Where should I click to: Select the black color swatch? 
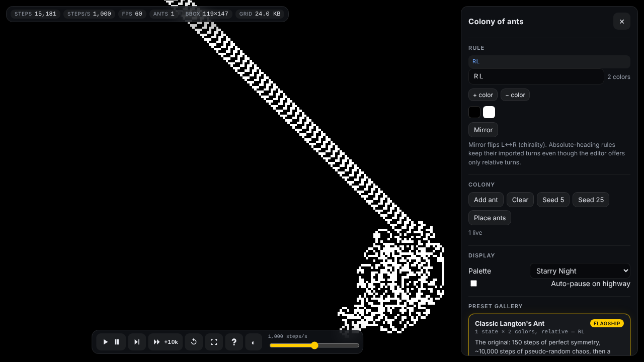[x=474, y=112]
